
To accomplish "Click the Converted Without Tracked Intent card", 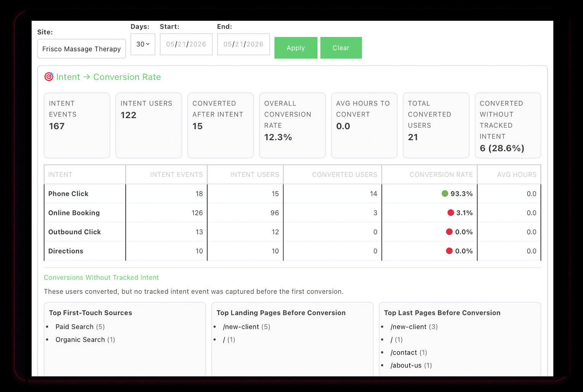I will point(508,125).
